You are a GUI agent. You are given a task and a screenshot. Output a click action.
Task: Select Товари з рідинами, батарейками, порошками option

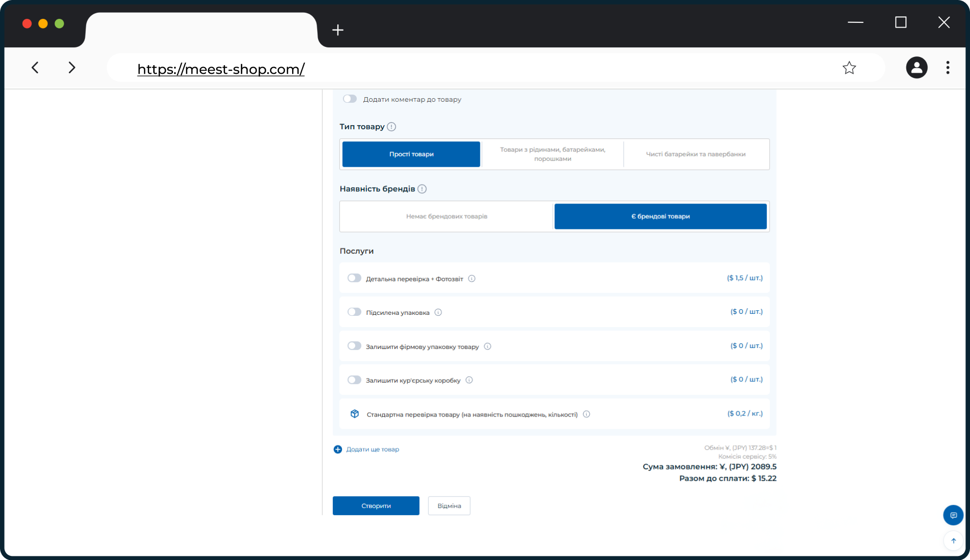pos(553,154)
